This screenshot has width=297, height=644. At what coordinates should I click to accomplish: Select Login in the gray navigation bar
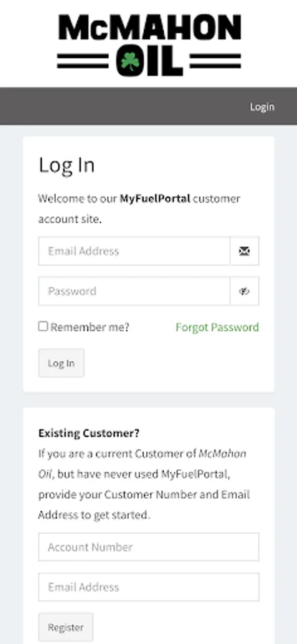(x=262, y=107)
